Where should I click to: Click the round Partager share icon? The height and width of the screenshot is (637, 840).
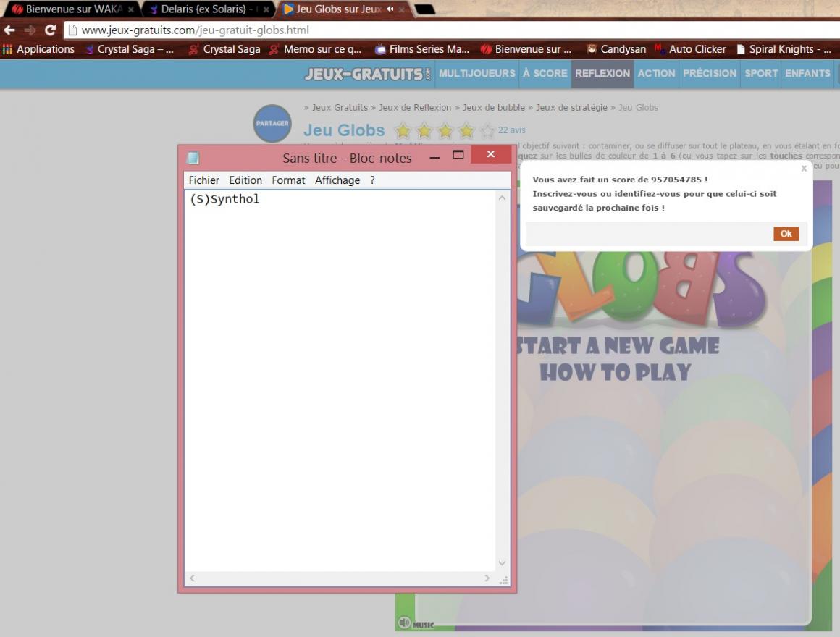click(272, 123)
